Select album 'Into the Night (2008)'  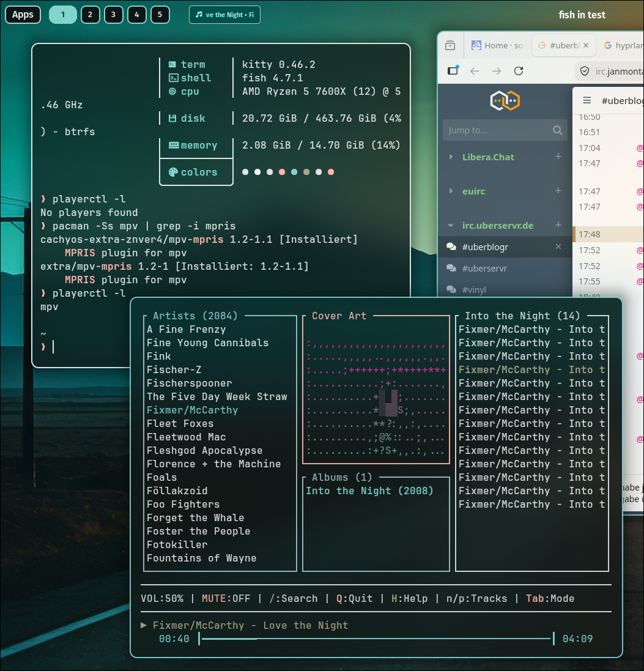[369, 491]
